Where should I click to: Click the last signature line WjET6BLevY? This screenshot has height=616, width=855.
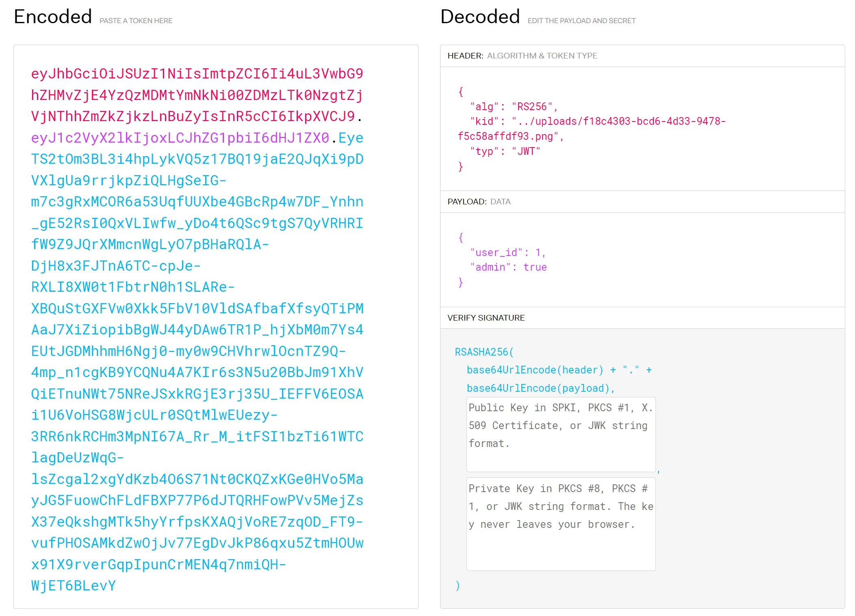[74, 586]
